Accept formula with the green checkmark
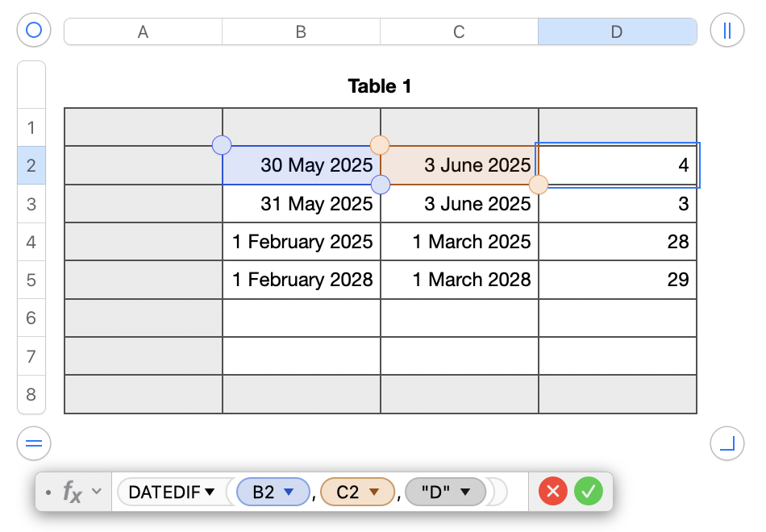The width and height of the screenshot is (766, 532). [x=589, y=491]
